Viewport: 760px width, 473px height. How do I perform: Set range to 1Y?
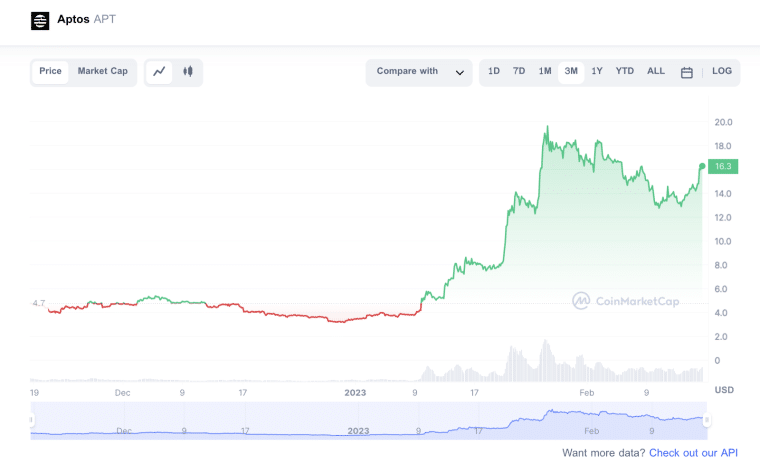point(597,71)
